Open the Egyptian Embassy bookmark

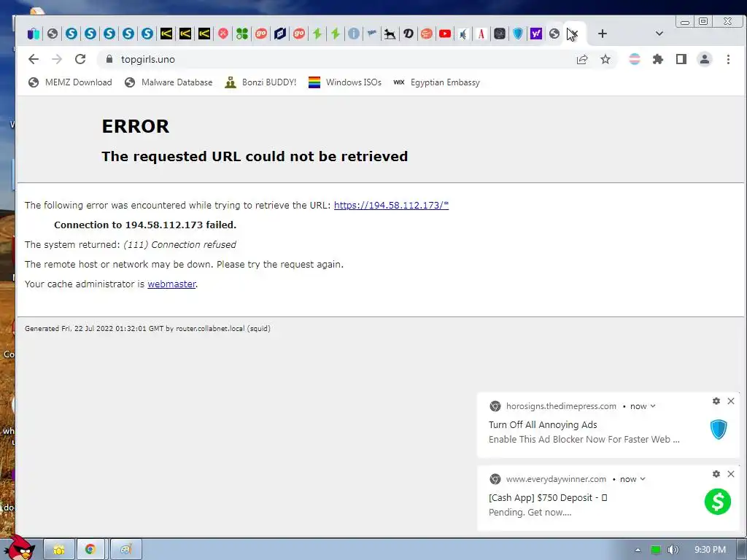coord(436,82)
